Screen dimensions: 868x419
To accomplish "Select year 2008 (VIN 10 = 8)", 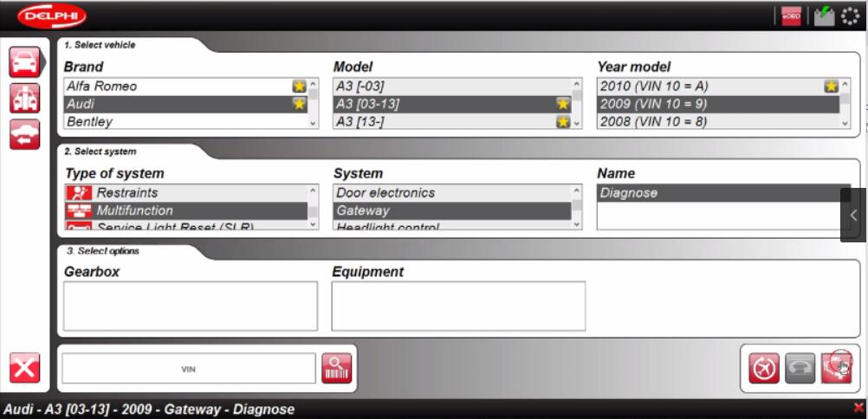I will click(x=718, y=122).
